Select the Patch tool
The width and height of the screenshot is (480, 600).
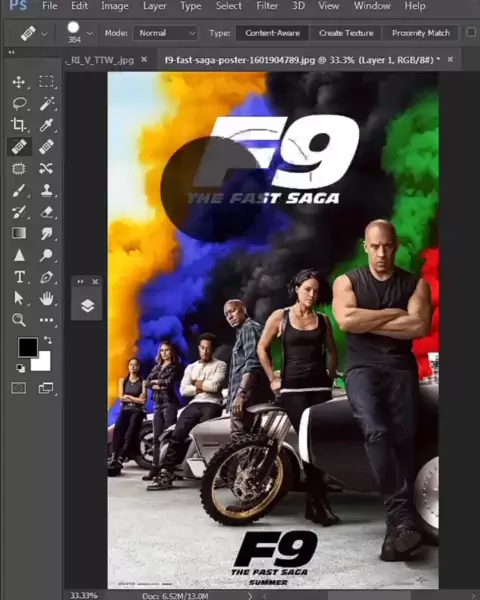19,169
